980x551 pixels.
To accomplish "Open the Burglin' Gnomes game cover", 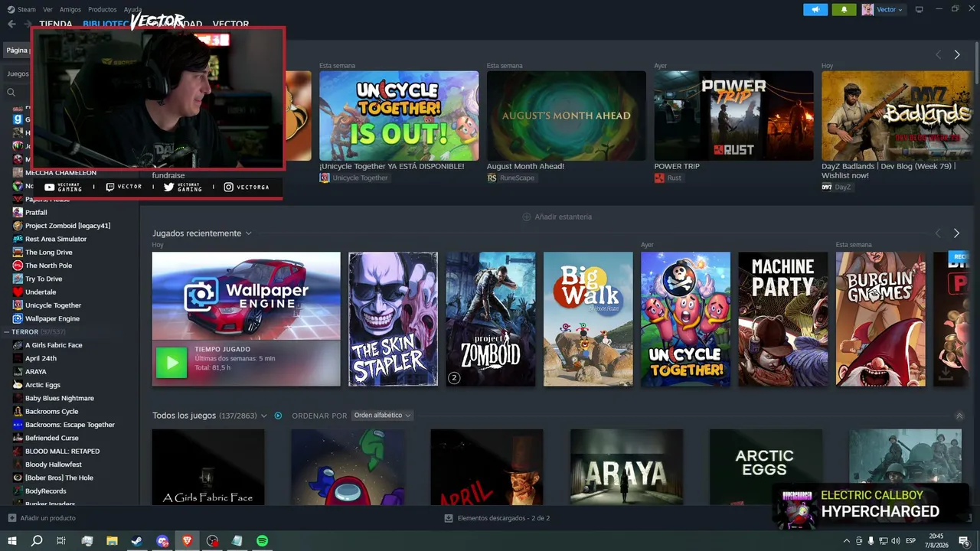I will click(x=880, y=319).
